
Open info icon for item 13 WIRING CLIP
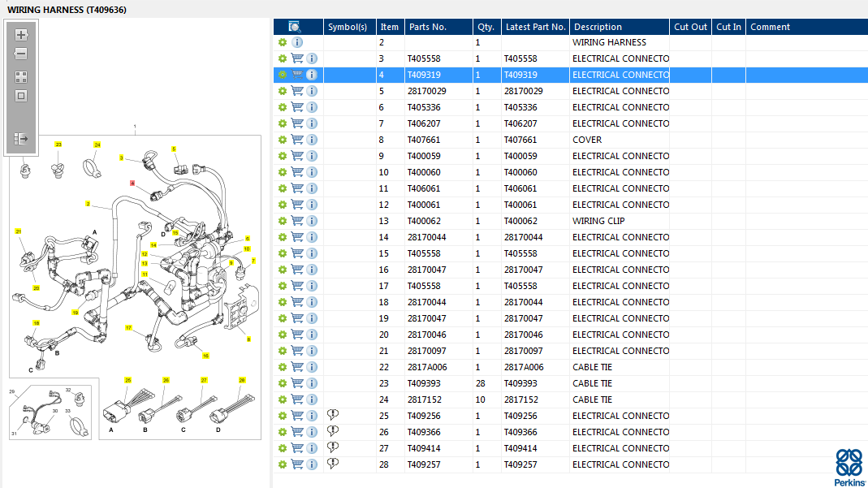(312, 221)
